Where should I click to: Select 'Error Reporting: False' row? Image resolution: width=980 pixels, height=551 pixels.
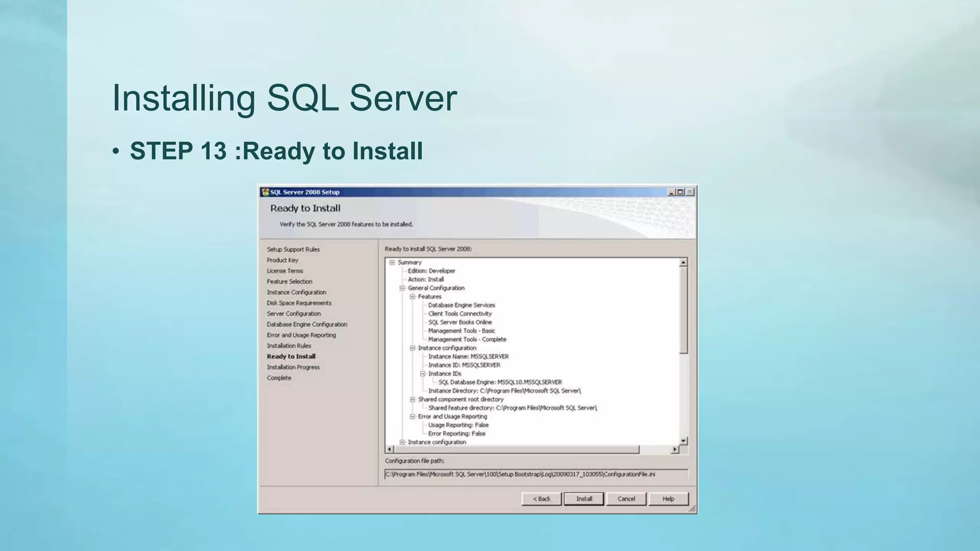pos(457,434)
